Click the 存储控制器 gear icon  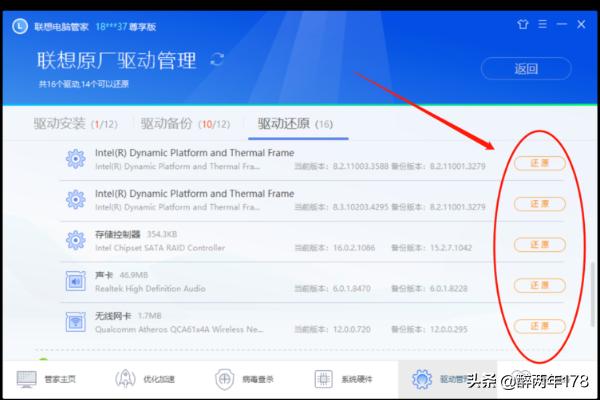pos(75,240)
